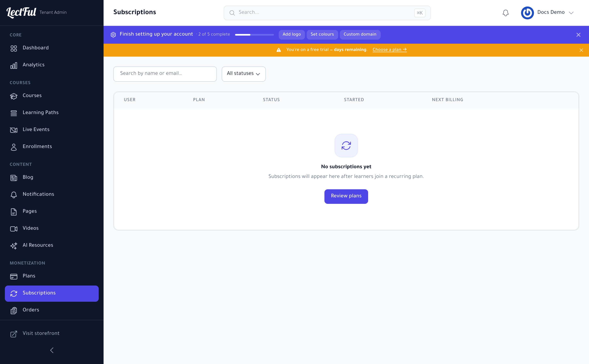The image size is (589, 364).
Task: Follow the Choose a plan link
Action: click(x=389, y=50)
